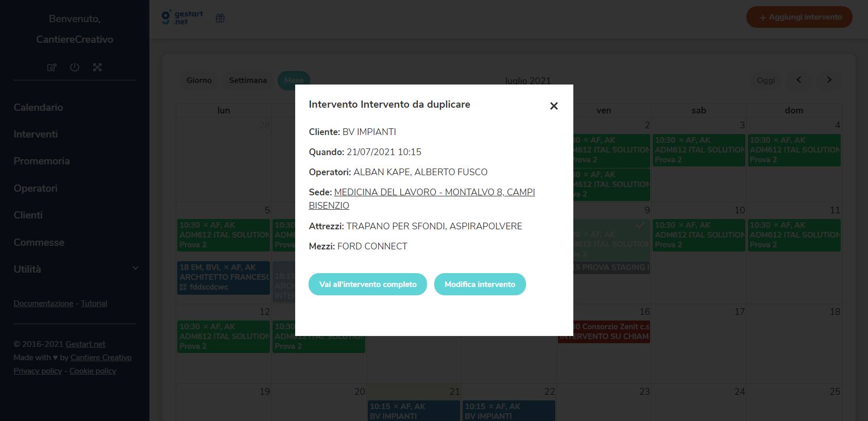Screen dimensions: 868x421
Task: Toggle fullscreen with the expand arrows icon
Action: click(x=97, y=68)
